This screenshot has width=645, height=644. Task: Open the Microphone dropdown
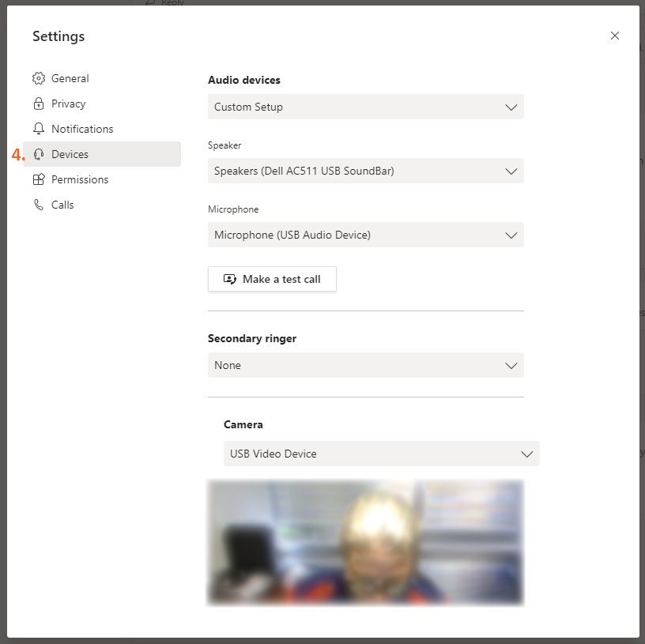(x=365, y=235)
